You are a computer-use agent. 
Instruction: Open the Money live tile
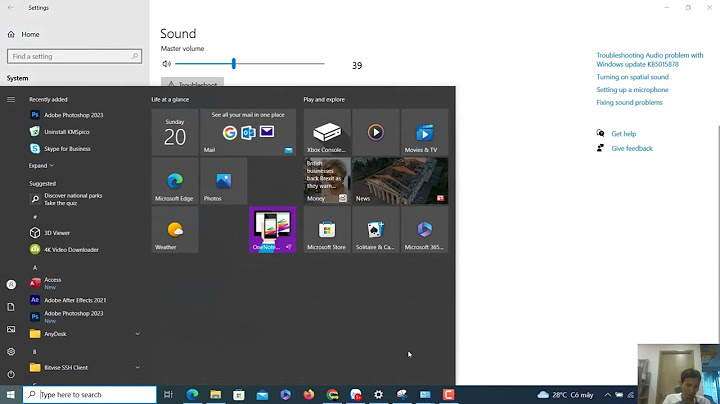pos(327,181)
